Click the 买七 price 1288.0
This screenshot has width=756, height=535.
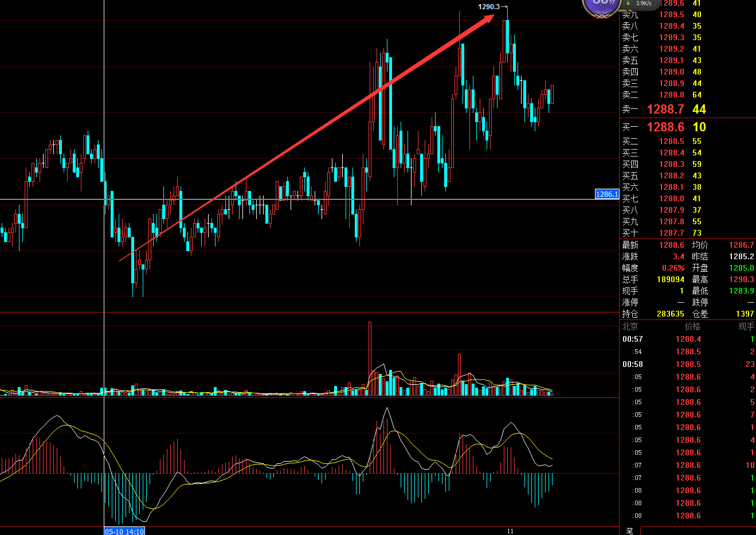pyautogui.click(x=672, y=198)
